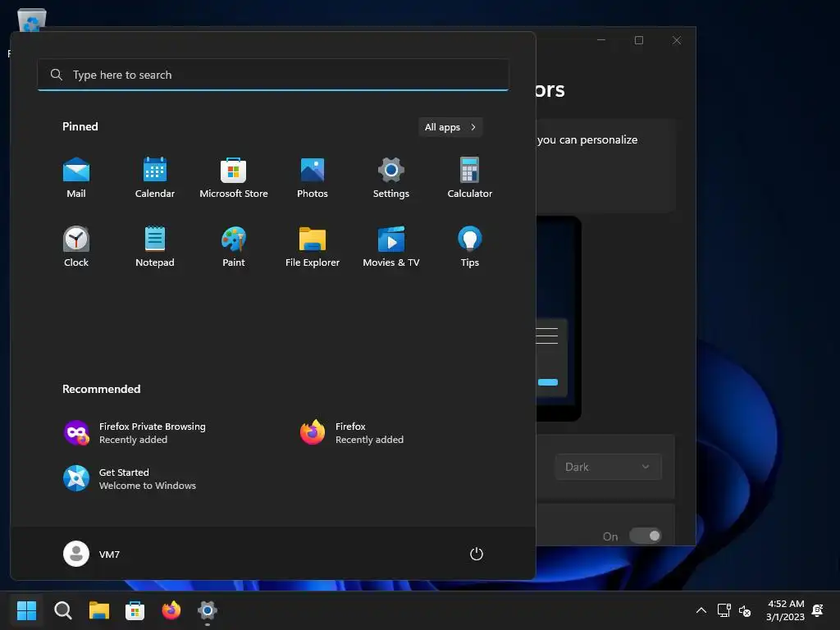Click the muted volume tray icon
Screen dimensions: 840x630
pyautogui.click(x=745, y=610)
